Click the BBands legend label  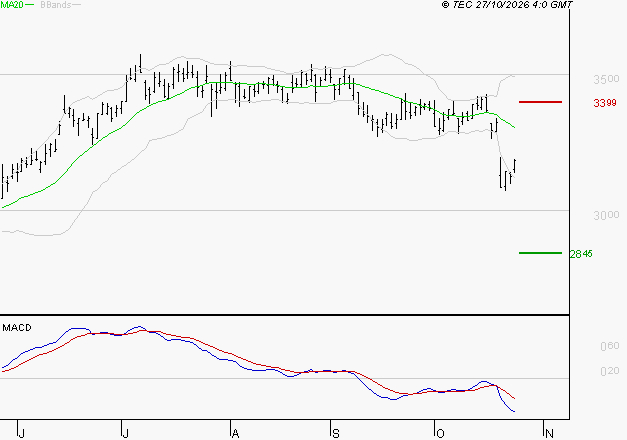click(x=56, y=5)
